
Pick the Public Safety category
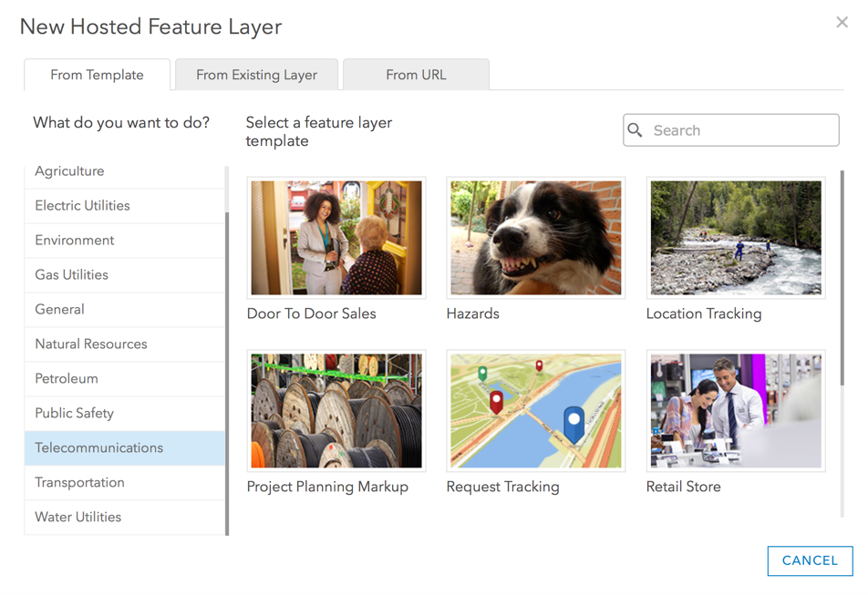[x=74, y=414]
